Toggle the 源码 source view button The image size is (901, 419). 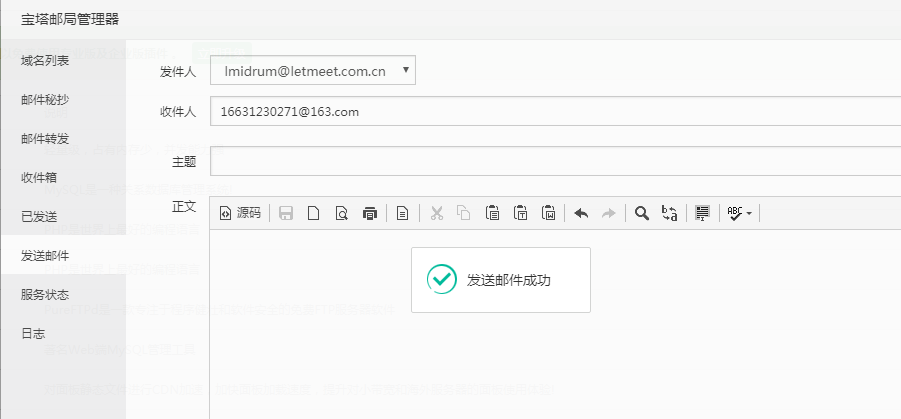pos(241,213)
